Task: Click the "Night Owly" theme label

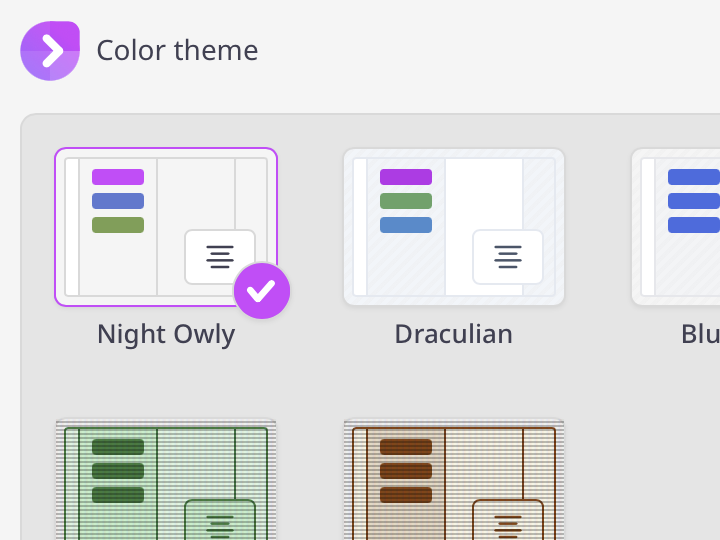Action: coord(166,334)
